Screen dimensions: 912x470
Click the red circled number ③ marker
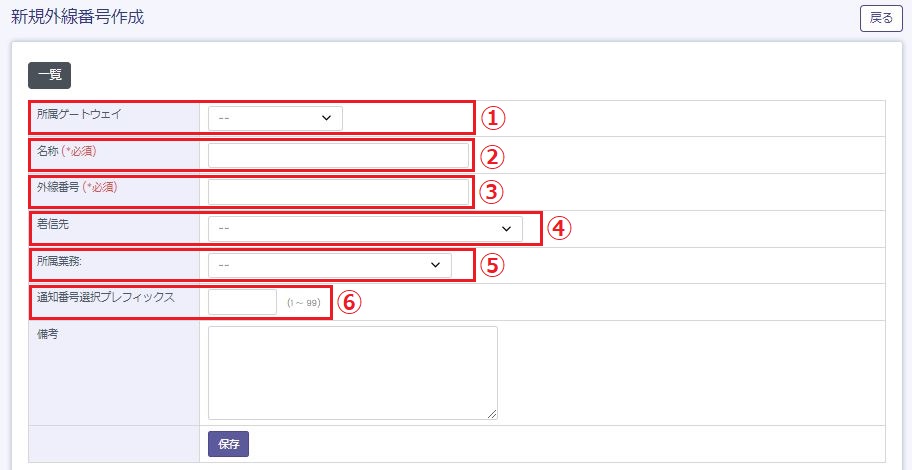[492, 192]
